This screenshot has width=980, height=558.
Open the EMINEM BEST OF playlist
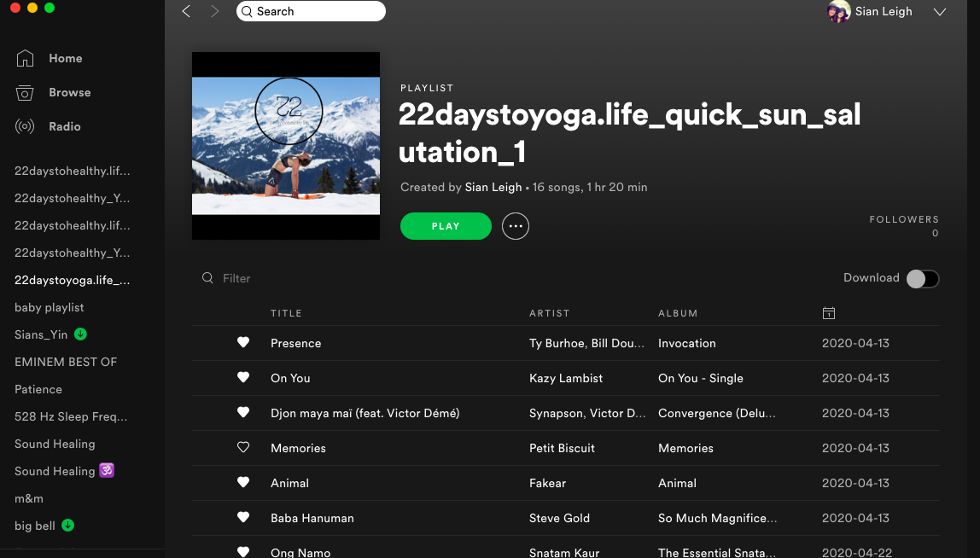tap(66, 362)
